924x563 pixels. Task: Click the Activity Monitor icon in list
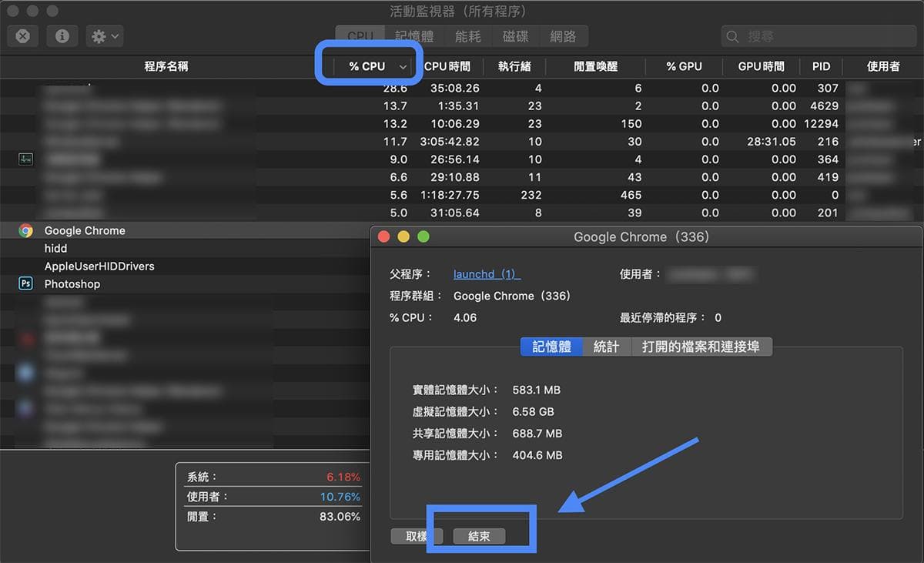pyautogui.click(x=26, y=159)
